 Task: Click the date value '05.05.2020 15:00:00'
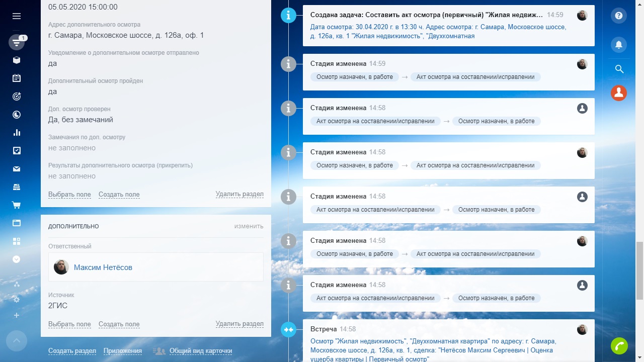click(83, 7)
